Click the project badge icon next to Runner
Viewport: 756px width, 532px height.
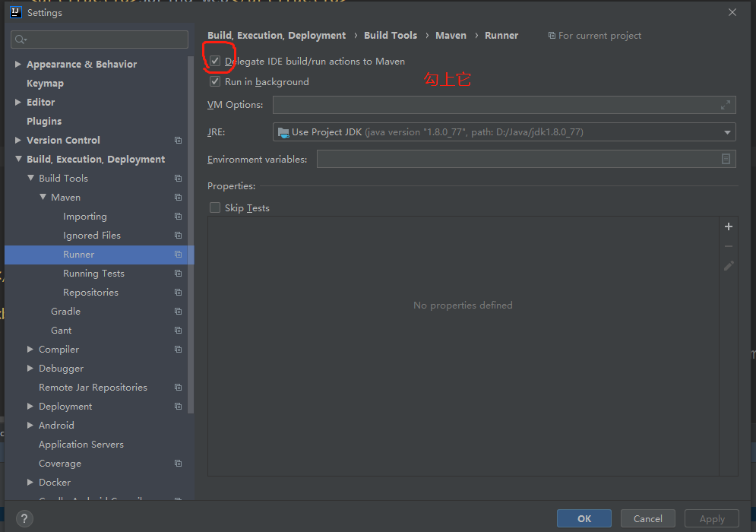(x=177, y=254)
